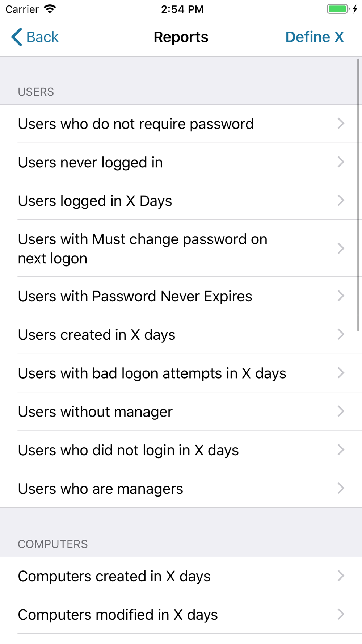Tap chevron for Users logged in X Days
The height and width of the screenshot is (644, 362).
click(x=341, y=201)
